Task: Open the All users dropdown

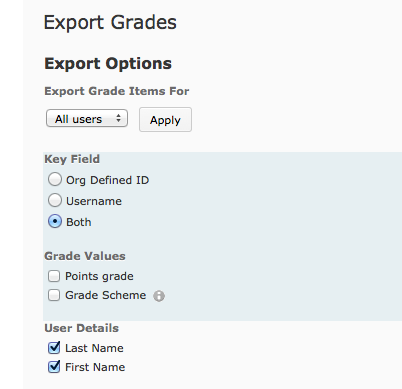Action: (x=87, y=119)
